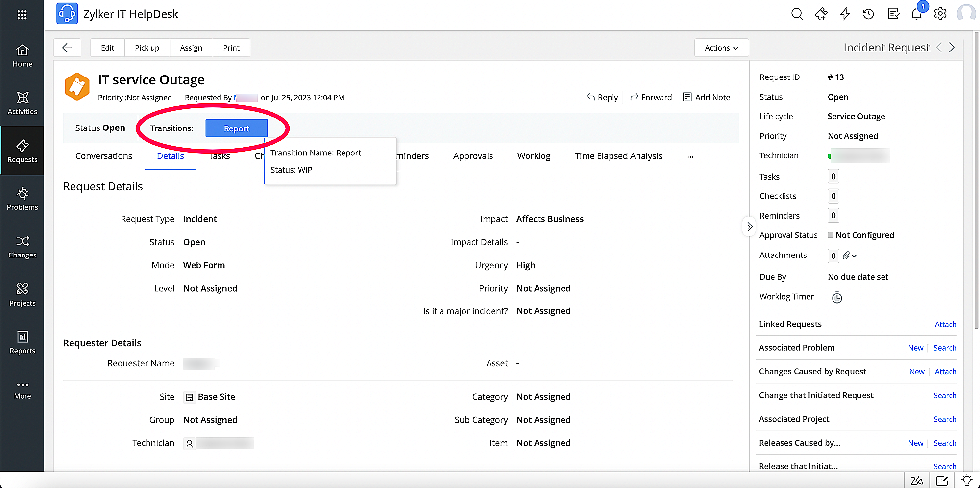Screen dimensions: 980x488
Task: Switch to Approvals tab
Action: (x=473, y=156)
